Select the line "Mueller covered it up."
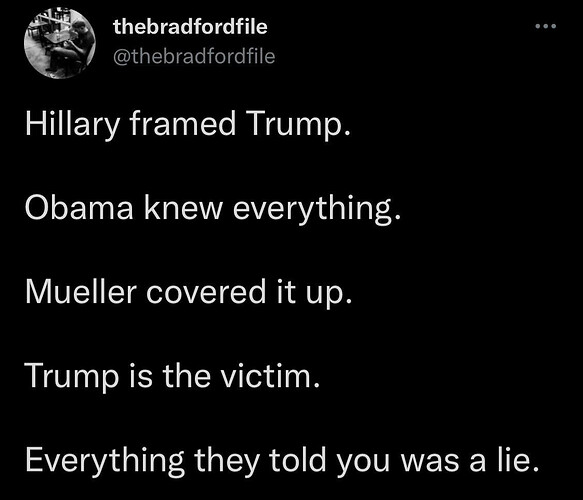Screen dimensions: 583x500 pos(189,293)
